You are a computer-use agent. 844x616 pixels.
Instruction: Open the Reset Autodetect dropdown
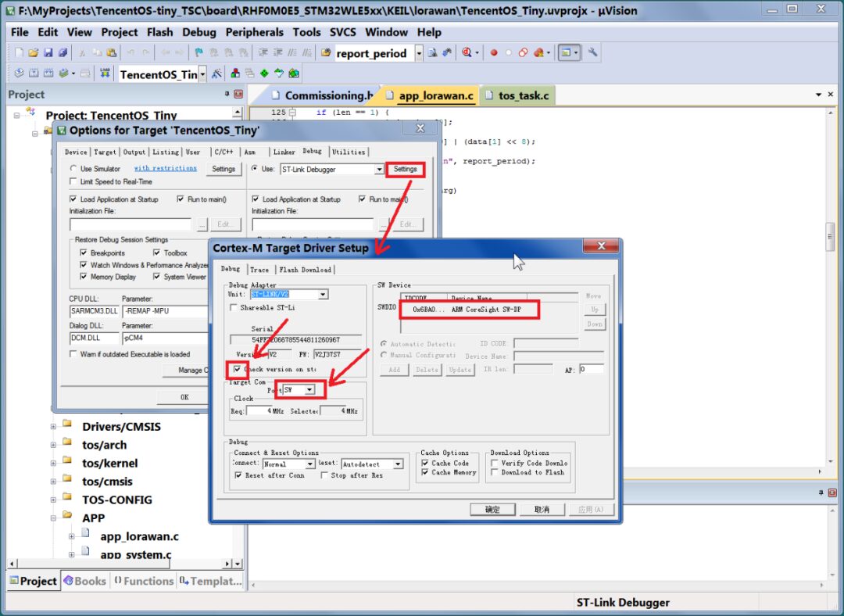pos(398,464)
